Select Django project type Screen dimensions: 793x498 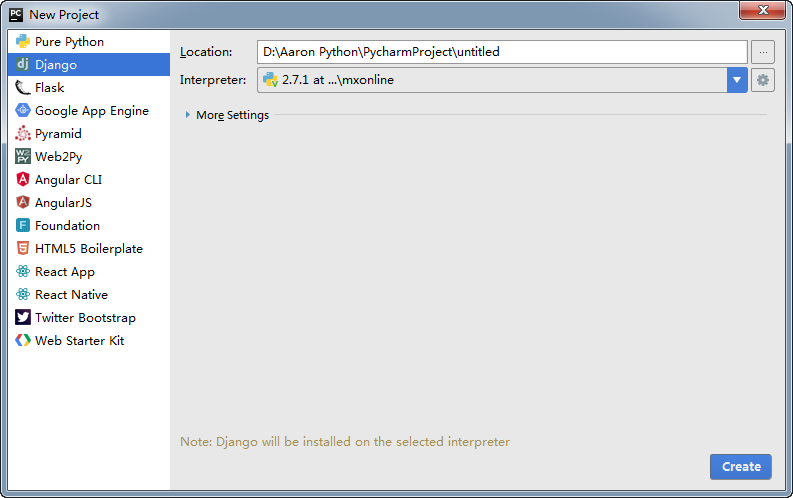89,64
